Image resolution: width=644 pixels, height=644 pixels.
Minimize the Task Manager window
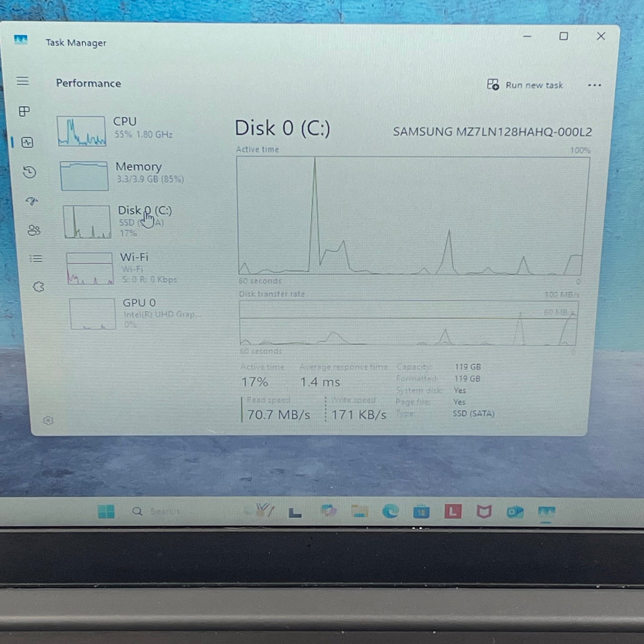pos(527,36)
